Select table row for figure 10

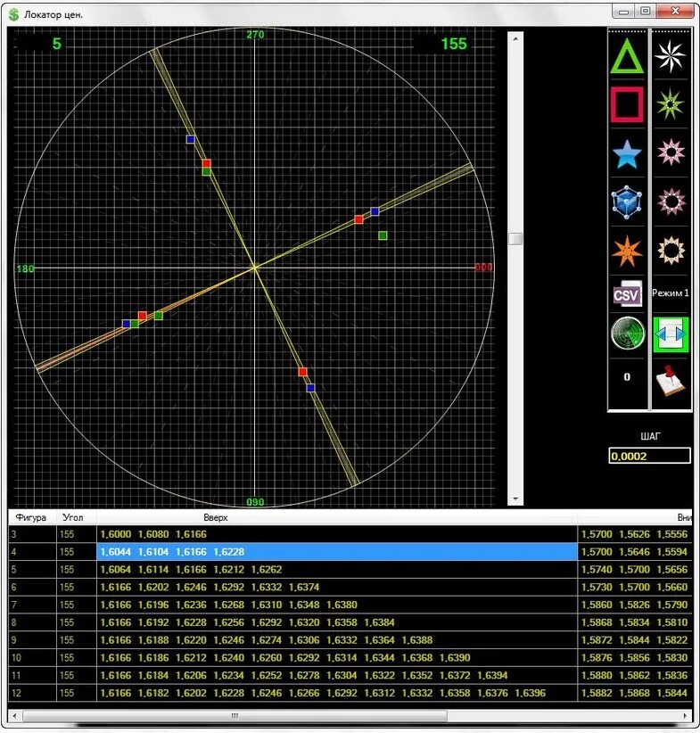[x=350, y=658]
